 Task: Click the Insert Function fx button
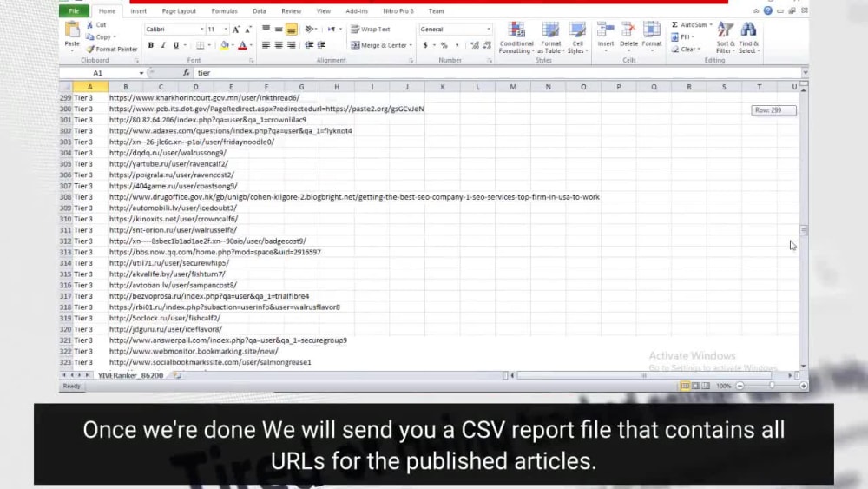pyautogui.click(x=186, y=73)
